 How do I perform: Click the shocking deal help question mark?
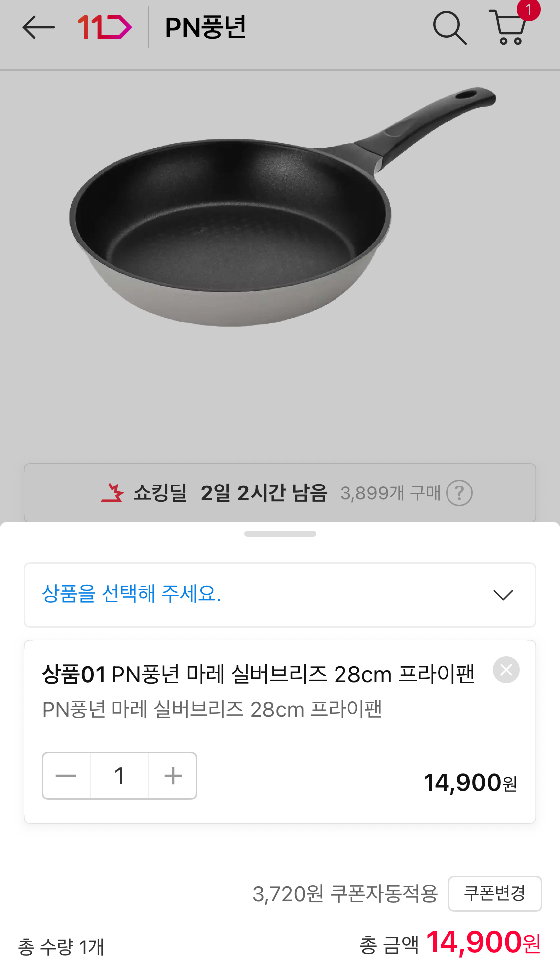459,493
